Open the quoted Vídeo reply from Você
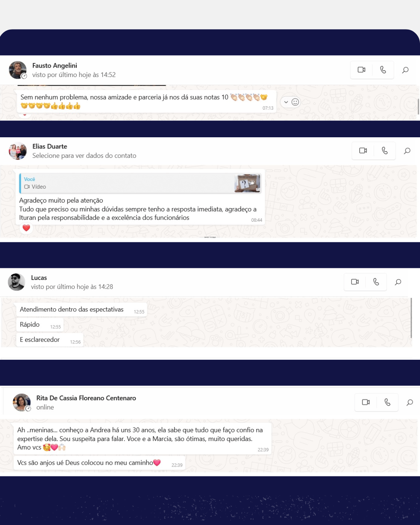The height and width of the screenshot is (525, 420). click(140, 183)
